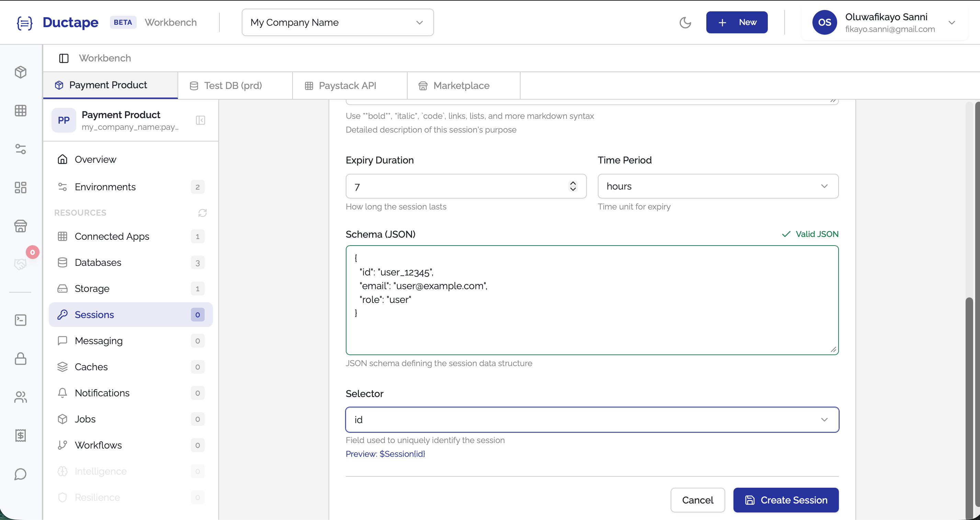Open the My Company Name dropdown

coord(337,22)
